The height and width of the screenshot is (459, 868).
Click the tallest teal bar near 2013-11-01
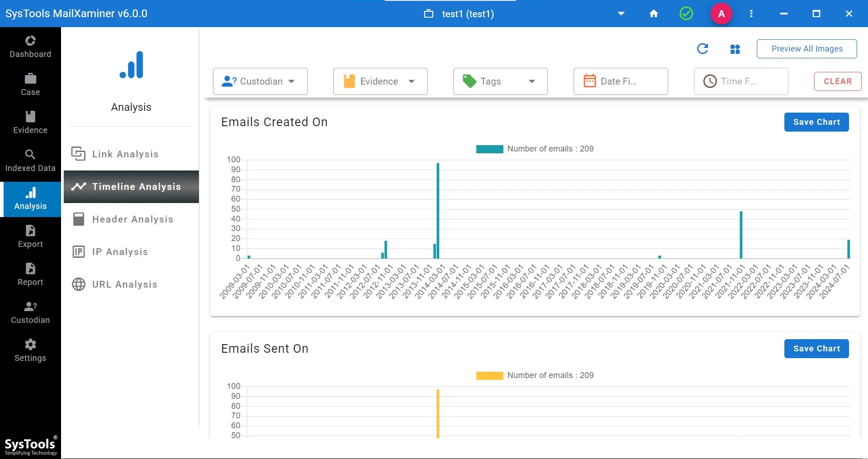438,211
